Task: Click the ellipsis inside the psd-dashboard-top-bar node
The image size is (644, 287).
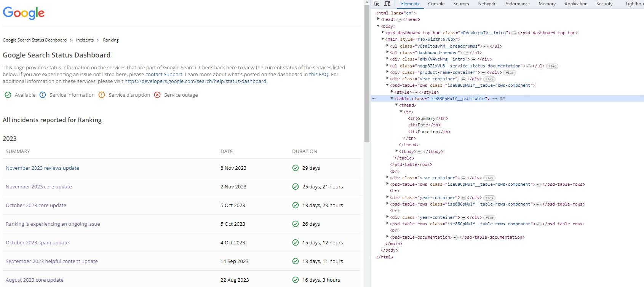Action: (x=514, y=33)
